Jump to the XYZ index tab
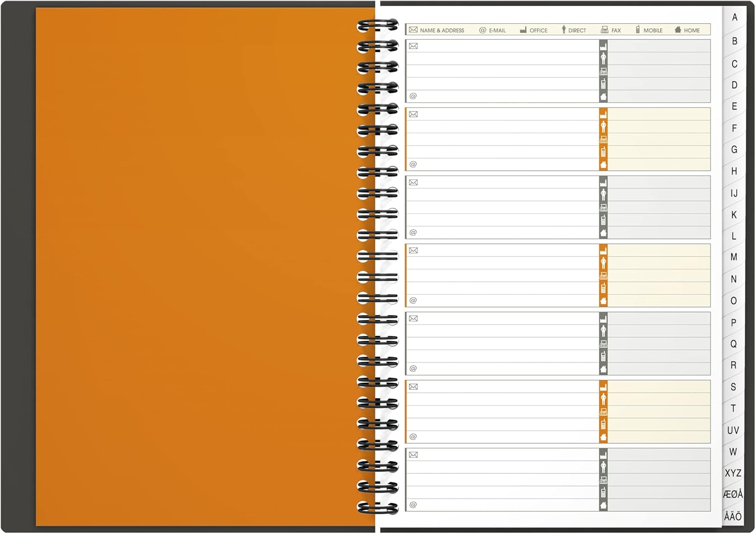Image resolution: width=756 pixels, height=534 pixels. (733, 473)
